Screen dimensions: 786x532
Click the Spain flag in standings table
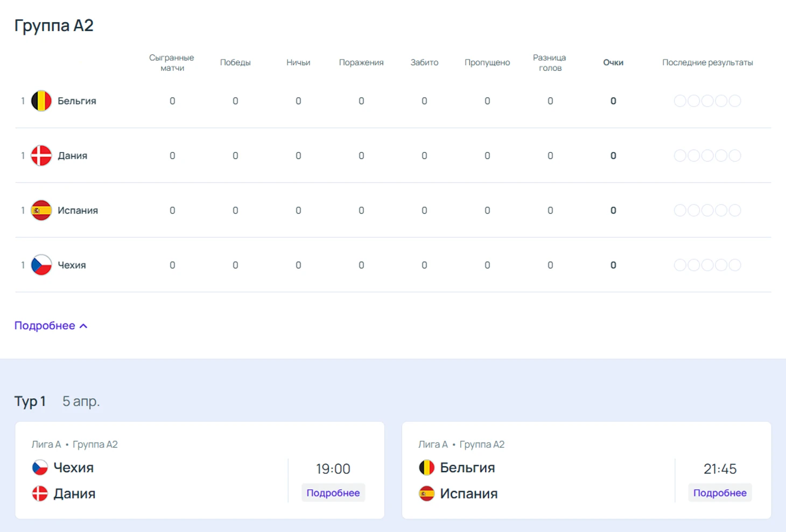click(41, 210)
